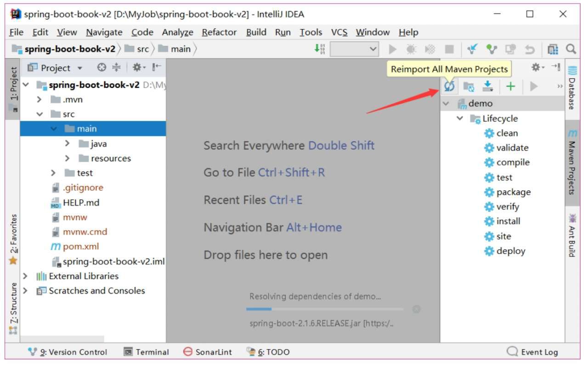Open the Analyze menu
The image size is (588, 366).
point(177,32)
